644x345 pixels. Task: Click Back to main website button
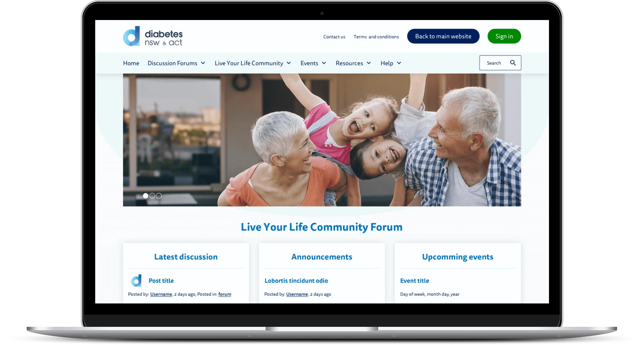443,36
